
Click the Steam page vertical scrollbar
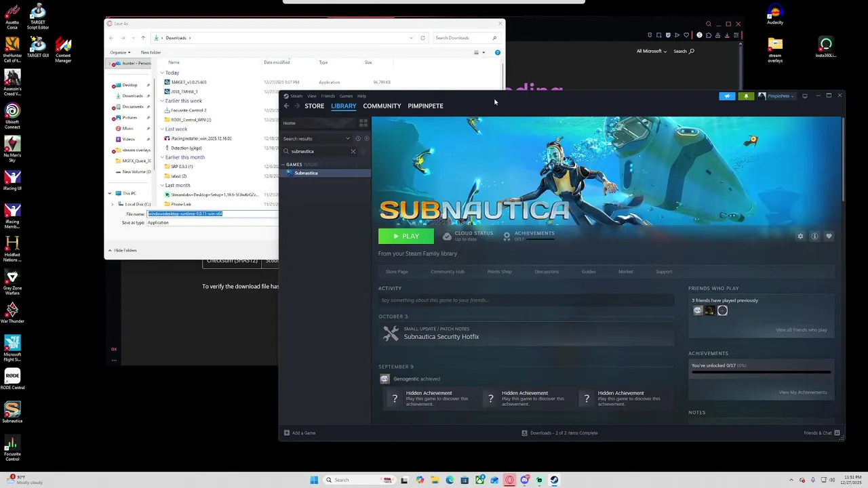(844, 160)
